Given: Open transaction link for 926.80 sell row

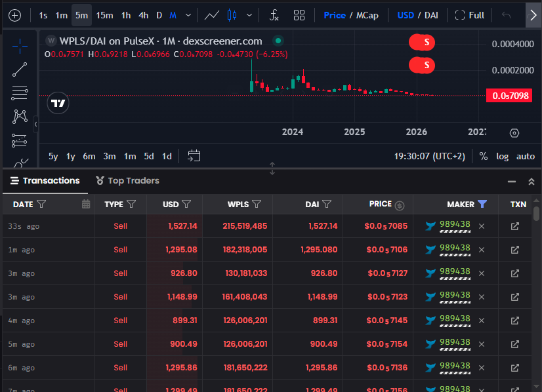Looking at the screenshot, I should (x=514, y=273).
